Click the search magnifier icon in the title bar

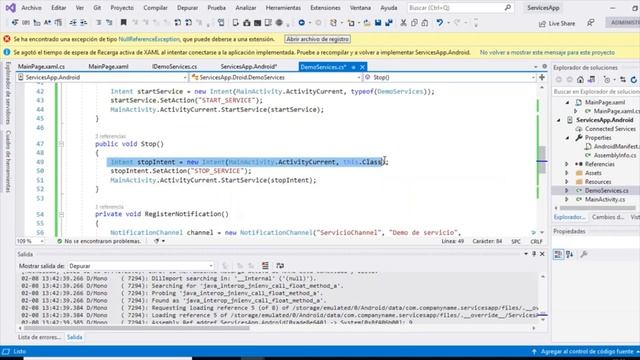(x=507, y=8)
